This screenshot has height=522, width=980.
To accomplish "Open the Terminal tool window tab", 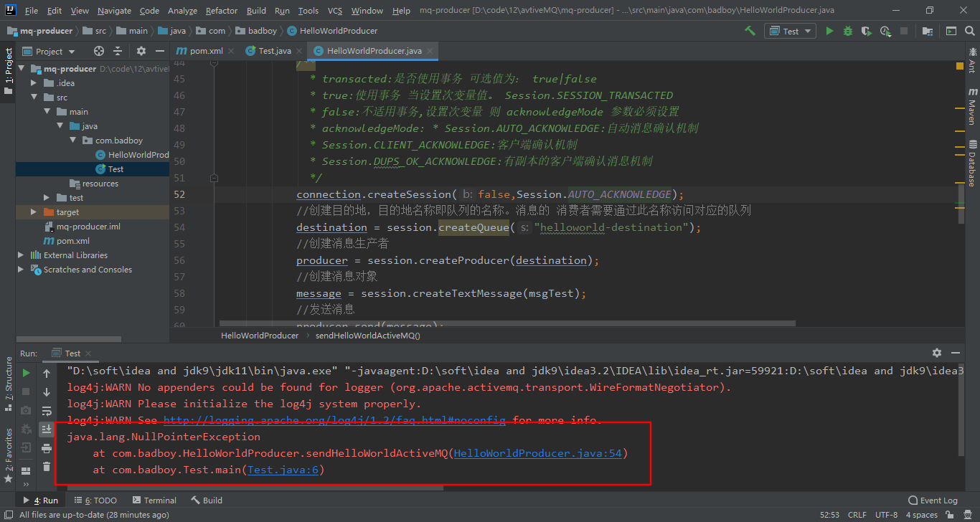I will [x=154, y=500].
